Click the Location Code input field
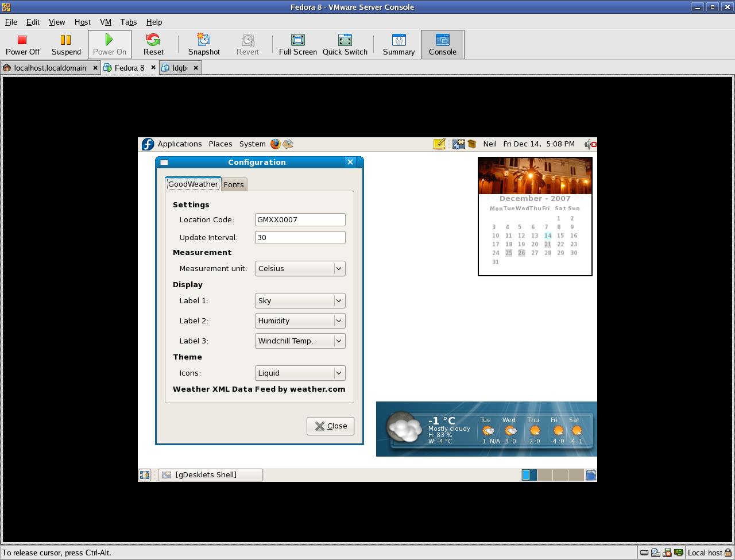The width and height of the screenshot is (735, 560). coord(300,220)
